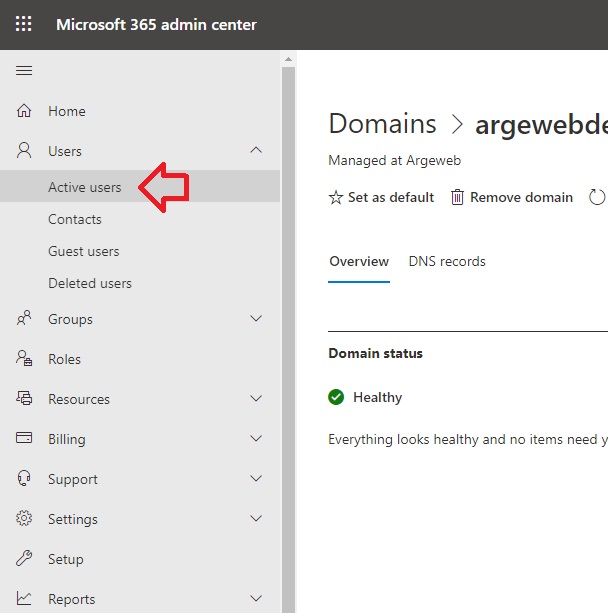
Task: Click the Reports navigation label
Action: pos(72,599)
